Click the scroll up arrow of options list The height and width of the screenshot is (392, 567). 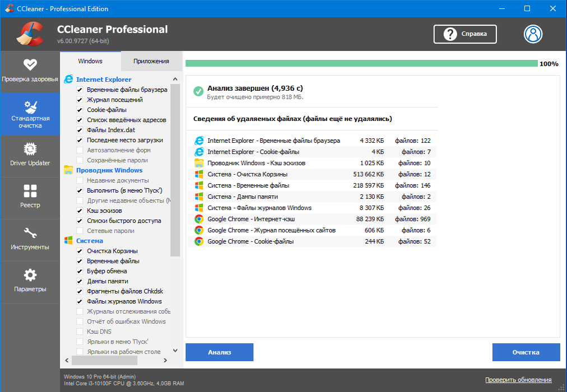point(175,79)
